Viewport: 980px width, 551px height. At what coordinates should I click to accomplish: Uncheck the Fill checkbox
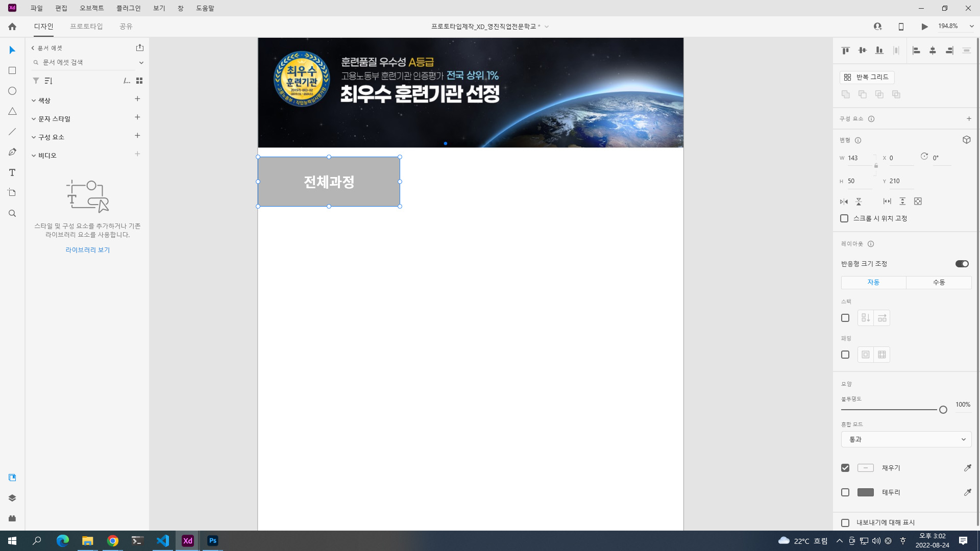[845, 468]
